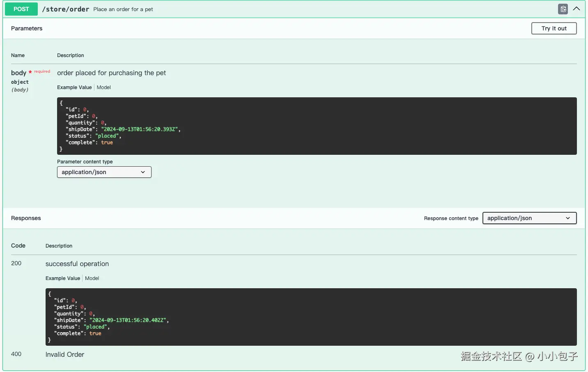Click the 200 response code
This screenshot has width=588, height=372.
point(16,263)
